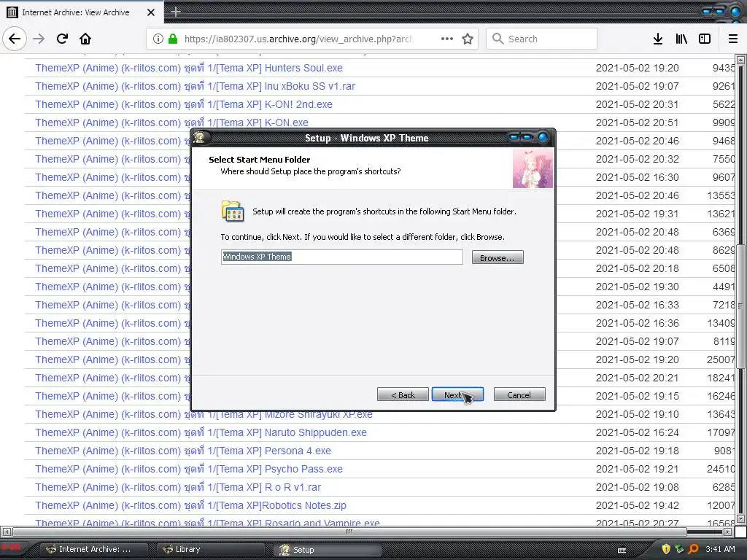Image resolution: width=747 pixels, height=560 pixels.
Task: Bookmark this page with the star
Action: click(x=468, y=39)
